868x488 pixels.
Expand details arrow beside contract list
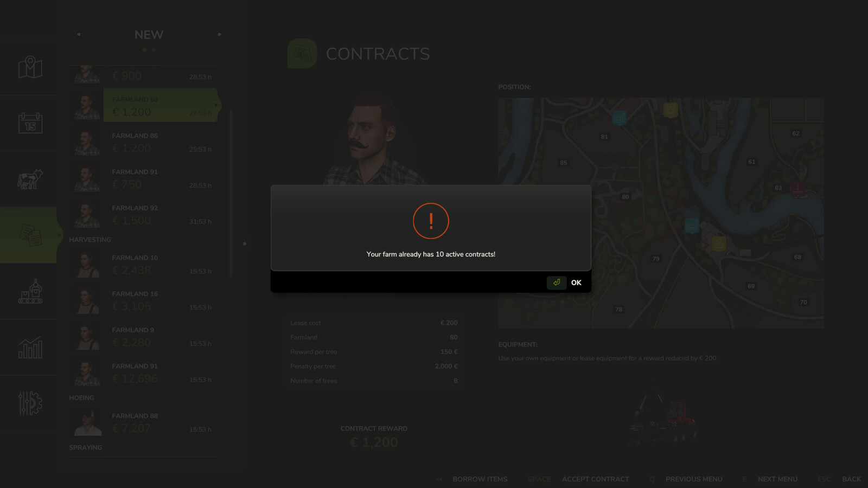coord(245,244)
